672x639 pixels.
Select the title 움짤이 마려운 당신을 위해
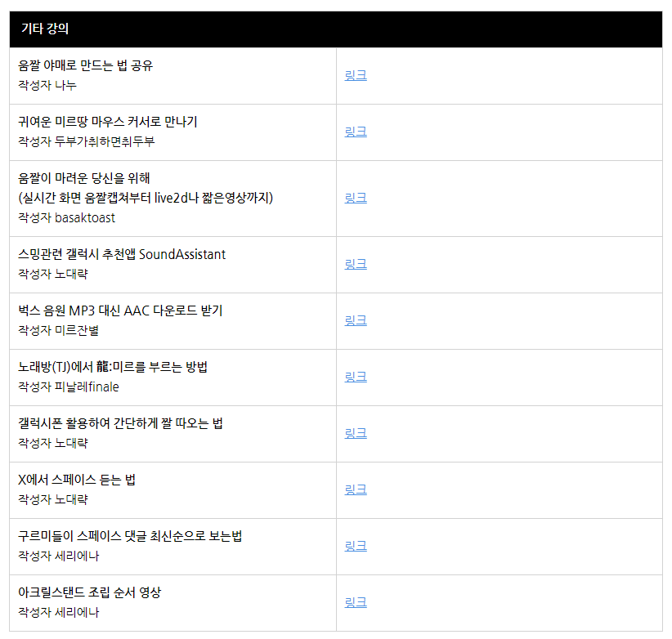click(x=84, y=178)
